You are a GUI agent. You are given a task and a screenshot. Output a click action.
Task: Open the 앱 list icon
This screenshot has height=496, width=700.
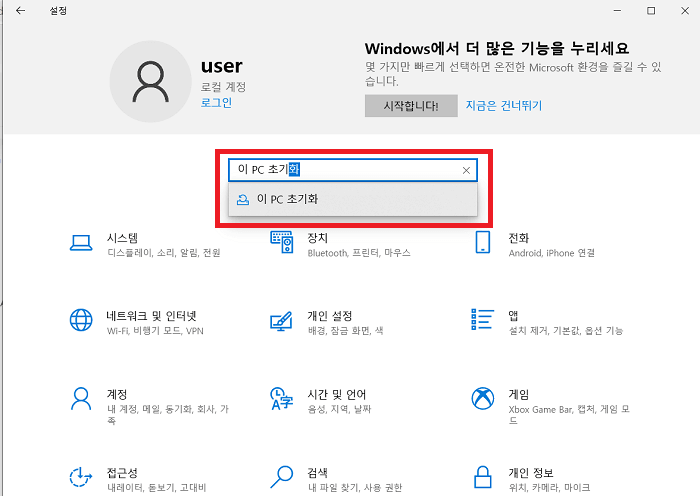pyautogui.click(x=483, y=319)
